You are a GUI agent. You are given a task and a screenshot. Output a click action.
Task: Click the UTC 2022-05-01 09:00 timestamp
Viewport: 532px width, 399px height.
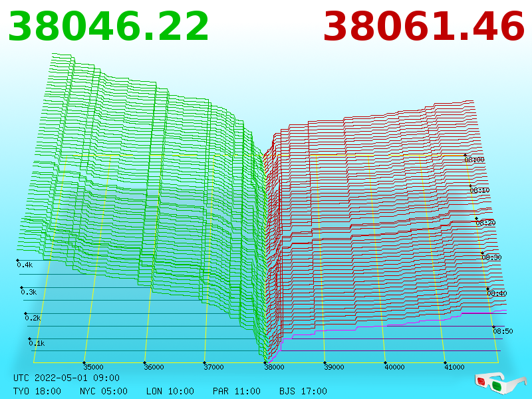coord(66,378)
